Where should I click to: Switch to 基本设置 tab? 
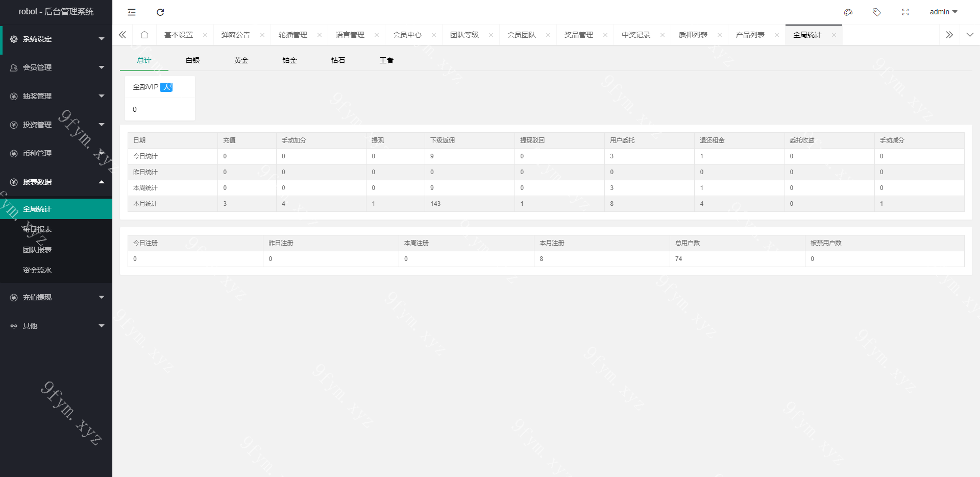click(179, 35)
